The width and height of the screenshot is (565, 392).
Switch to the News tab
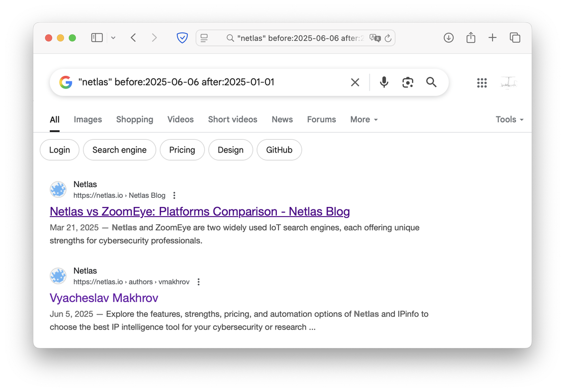tap(282, 119)
